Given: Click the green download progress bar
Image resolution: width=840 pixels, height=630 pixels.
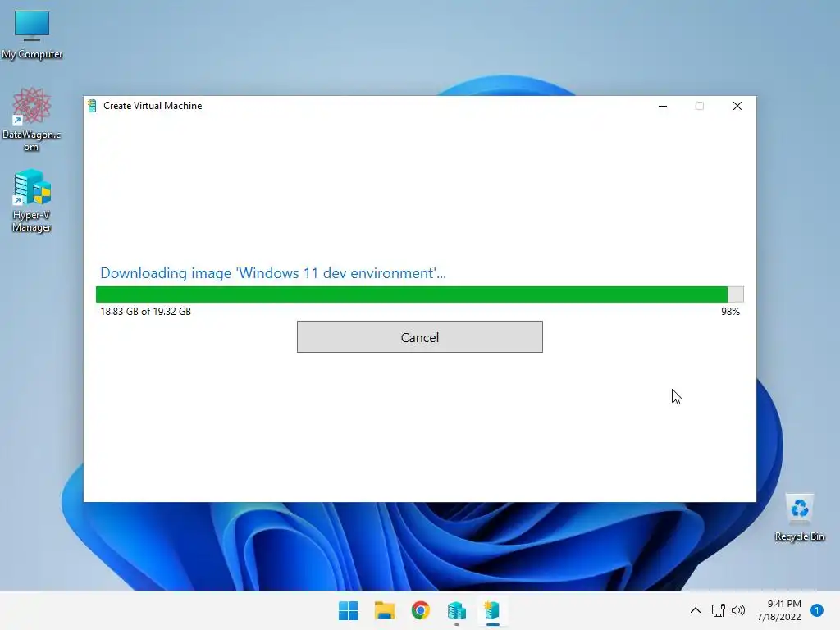Looking at the screenshot, I should pos(419,294).
